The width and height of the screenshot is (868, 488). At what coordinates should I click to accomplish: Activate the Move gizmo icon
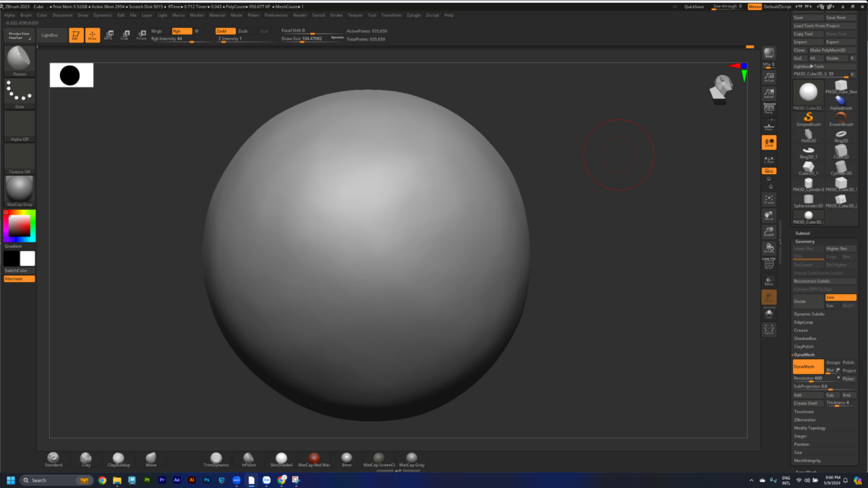coord(109,35)
